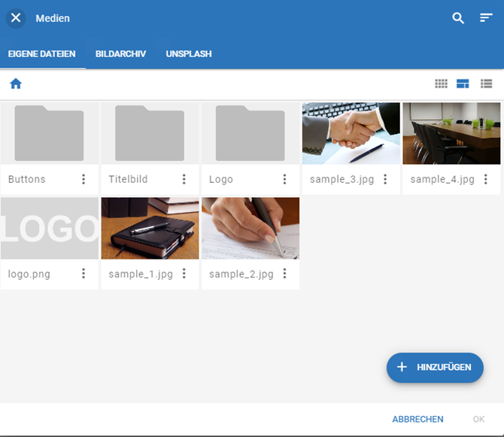Image resolution: width=504 pixels, height=437 pixels.
Task: Open options menu for logo.png
Action: (x=83, y=274)
